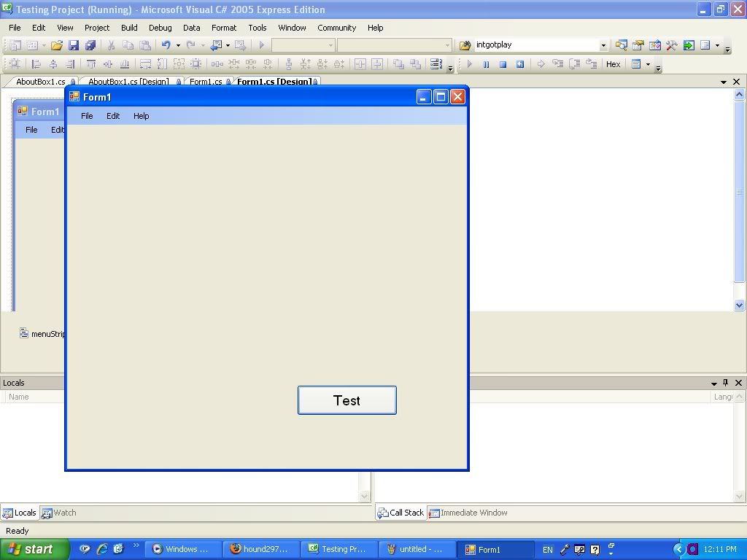Toggle auto-hide pin on Call Stack panel
747x560 pixels.
tap(725, 383)
